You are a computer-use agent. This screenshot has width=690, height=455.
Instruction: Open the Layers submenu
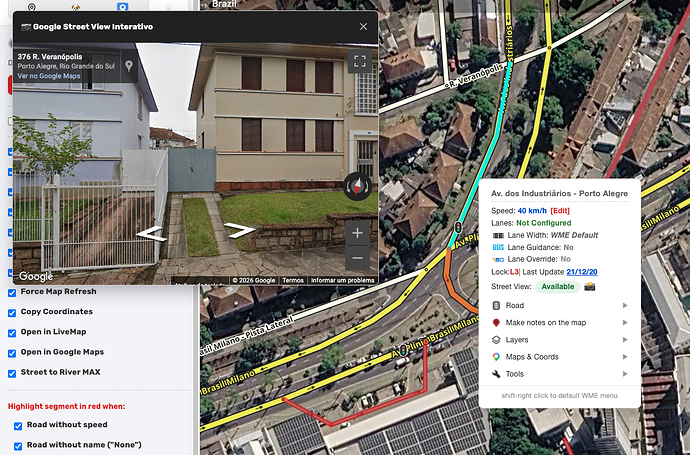[x=559, y=340]
